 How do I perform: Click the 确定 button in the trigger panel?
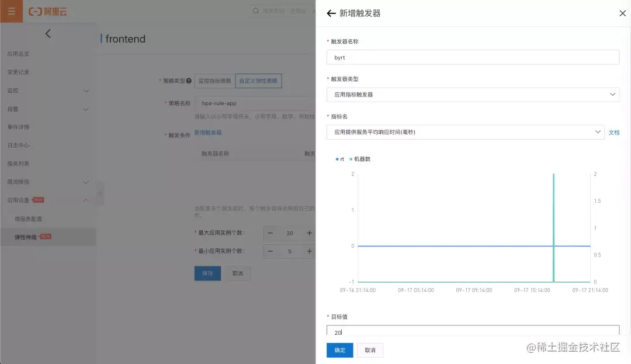[339, 350]
